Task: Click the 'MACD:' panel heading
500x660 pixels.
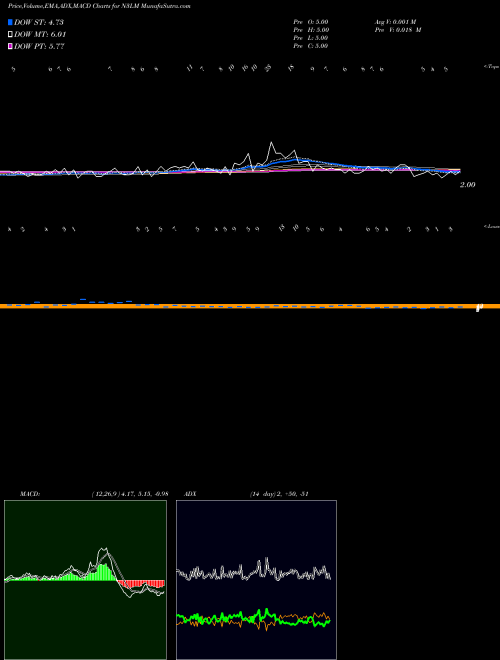Action: 30,494
